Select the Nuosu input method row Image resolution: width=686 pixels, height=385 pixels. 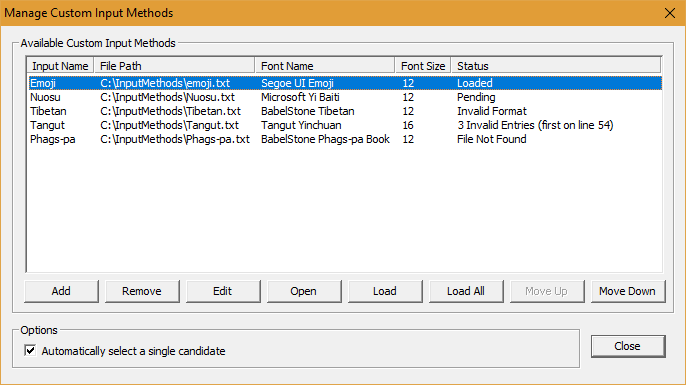point(345,97)
